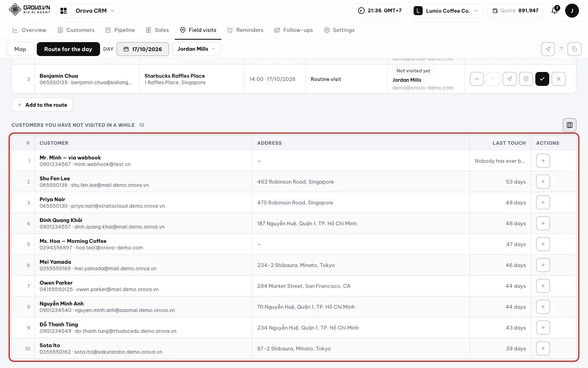Open the Reminders tab
Image resolution: width=588 pixels, height=368 pixels.
tap(245, 30)
